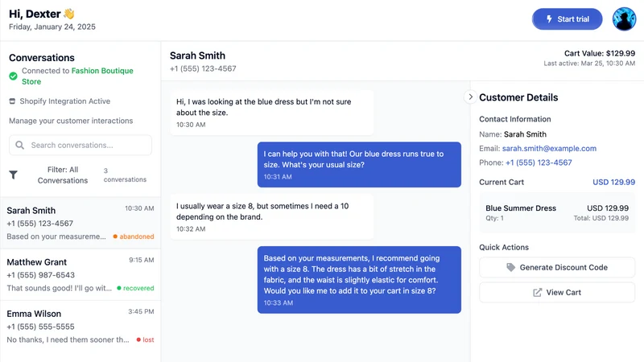Click the reply sent at 10:31 AM
The height and width of the screenshot is (362, 644).
point(359,165)
